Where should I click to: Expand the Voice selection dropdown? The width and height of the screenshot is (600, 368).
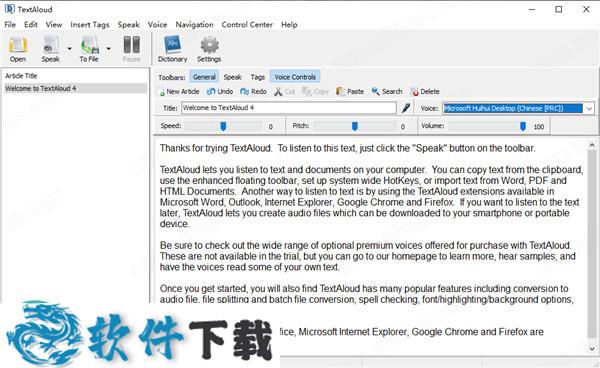[x=589, y=109]
